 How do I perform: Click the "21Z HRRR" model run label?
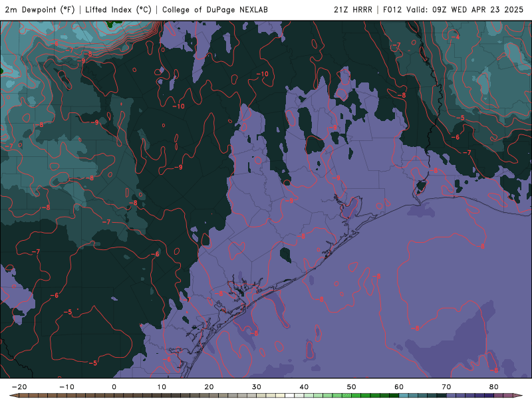point(353,9)
